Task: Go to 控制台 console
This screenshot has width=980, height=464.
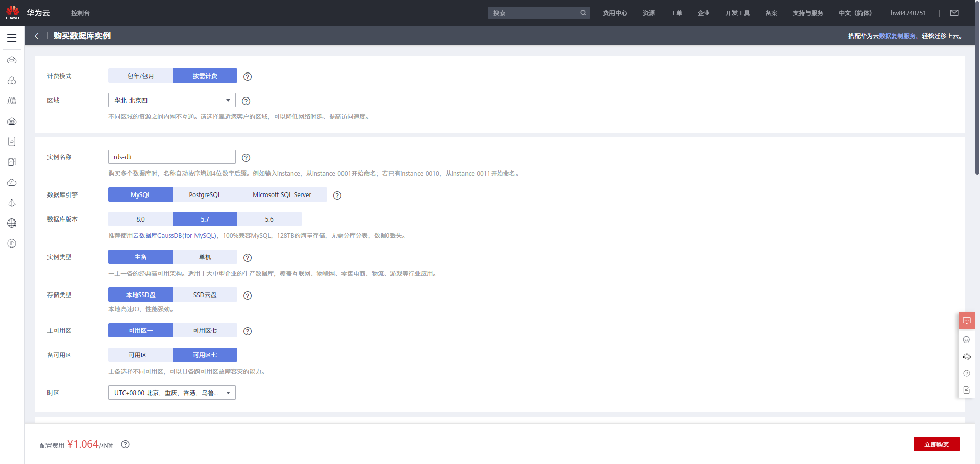Action: click(81, 13)
